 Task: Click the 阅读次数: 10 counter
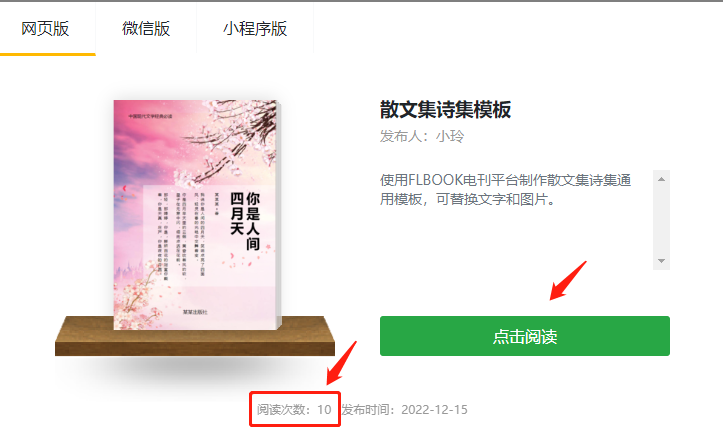tap(294, 410)
